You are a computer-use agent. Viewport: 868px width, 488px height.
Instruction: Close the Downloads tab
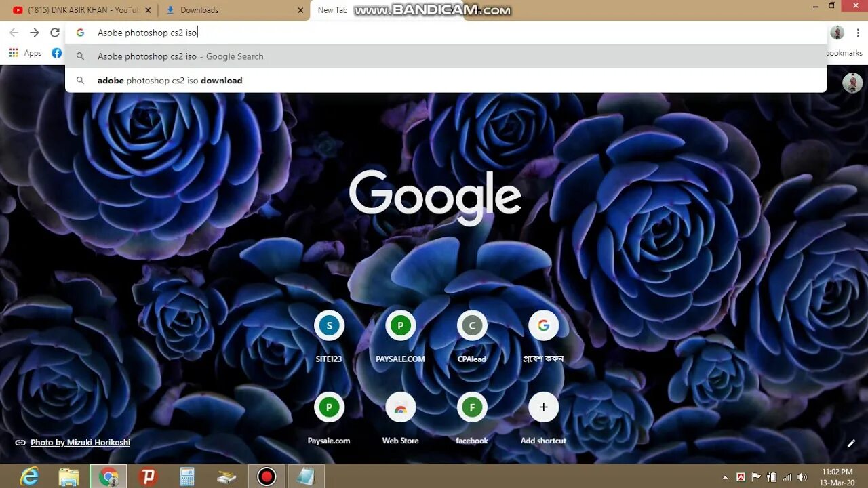(301, 10)
